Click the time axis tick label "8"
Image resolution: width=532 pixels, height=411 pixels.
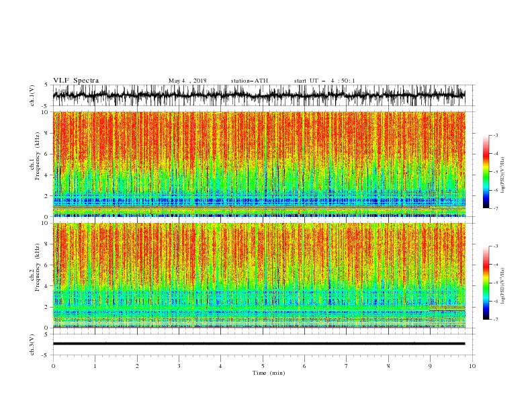[x=388, y=366]
